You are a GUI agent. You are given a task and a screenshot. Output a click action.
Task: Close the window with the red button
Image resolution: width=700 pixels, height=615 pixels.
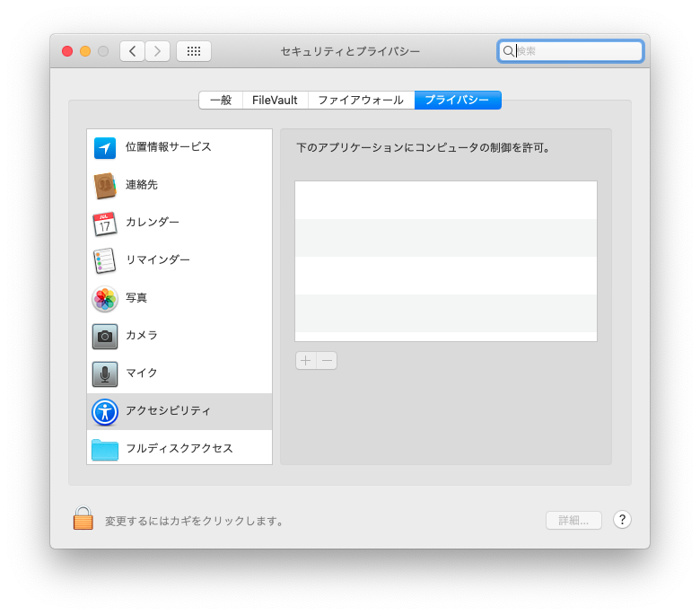click(67, 51)
